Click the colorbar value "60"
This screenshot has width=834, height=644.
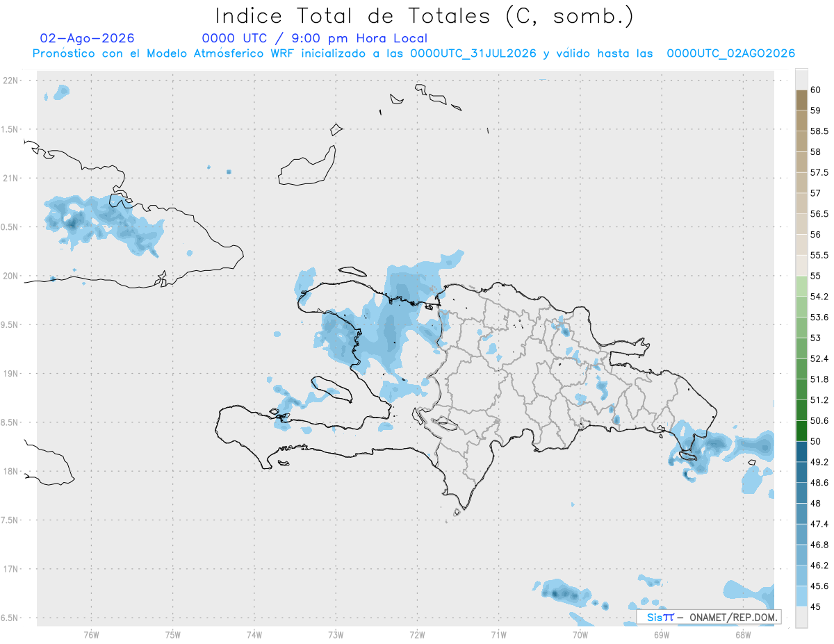coord(816,90)
